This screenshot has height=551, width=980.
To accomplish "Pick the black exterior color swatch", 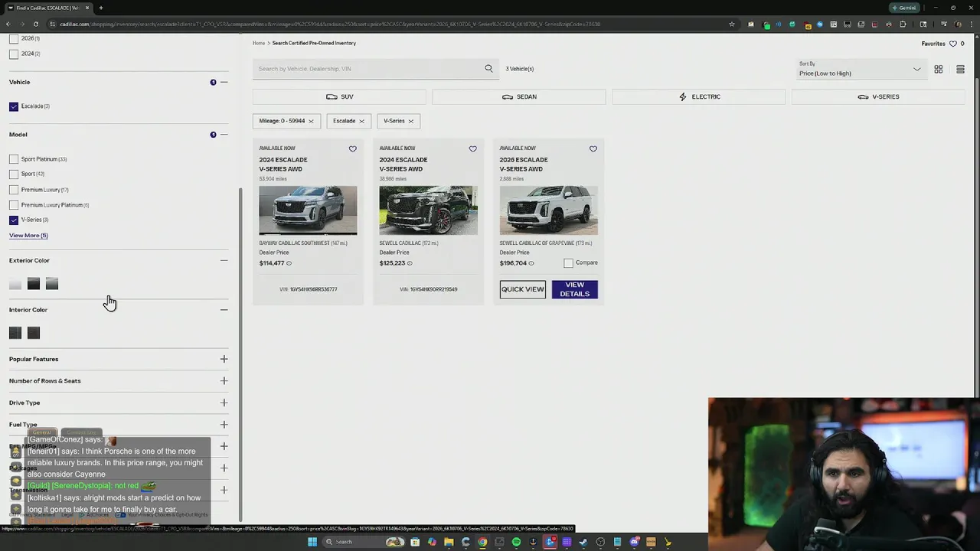I will [34, 285].
